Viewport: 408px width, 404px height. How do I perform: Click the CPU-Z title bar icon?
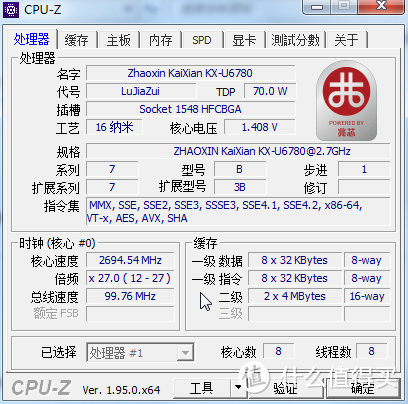tap(11, 10)
